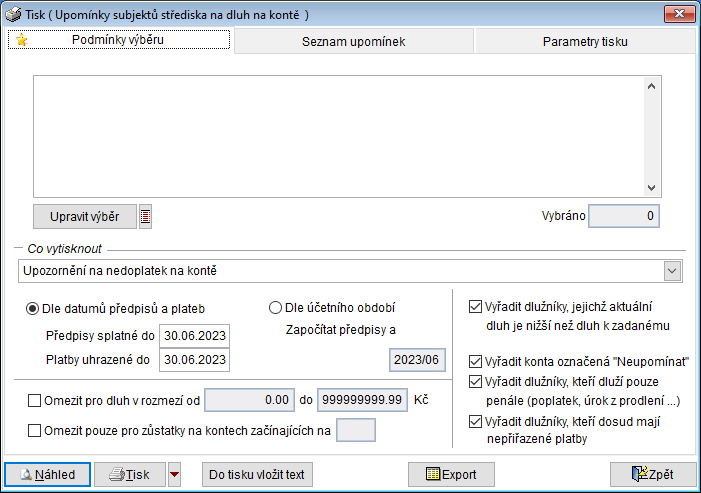Open the Parametry tisku tab
Viewport: 701px width, 493px height.
(585, 42)
